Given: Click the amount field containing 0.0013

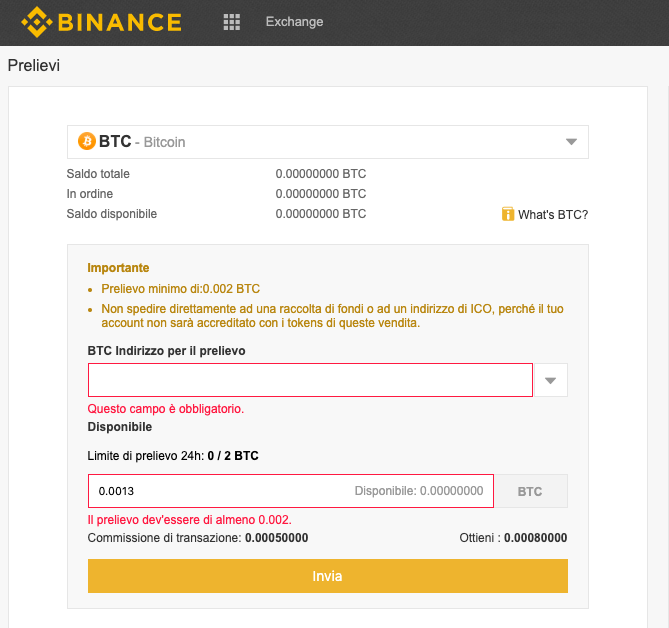Looking at the screenshot, I should click(220, 491).
